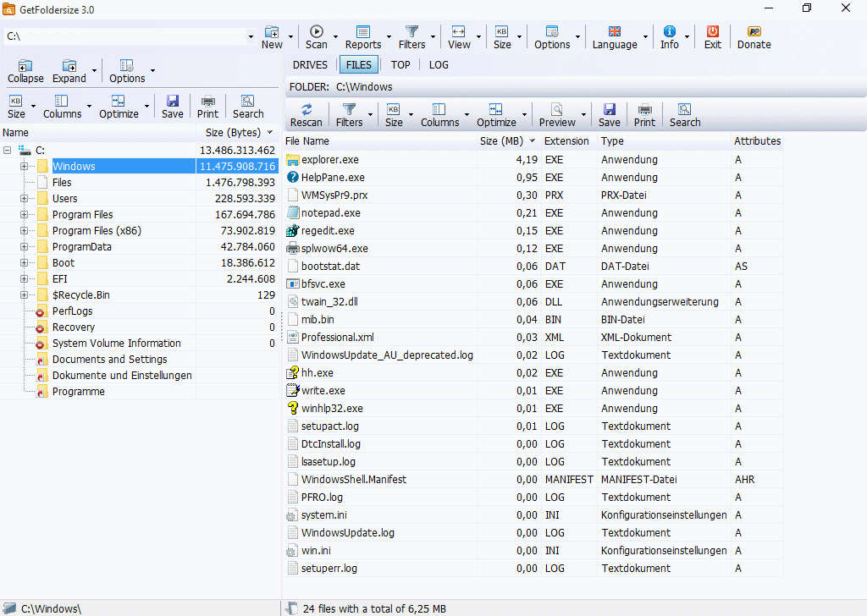
Task: Open the Language dropdown arrow
Action: point(645,37)
